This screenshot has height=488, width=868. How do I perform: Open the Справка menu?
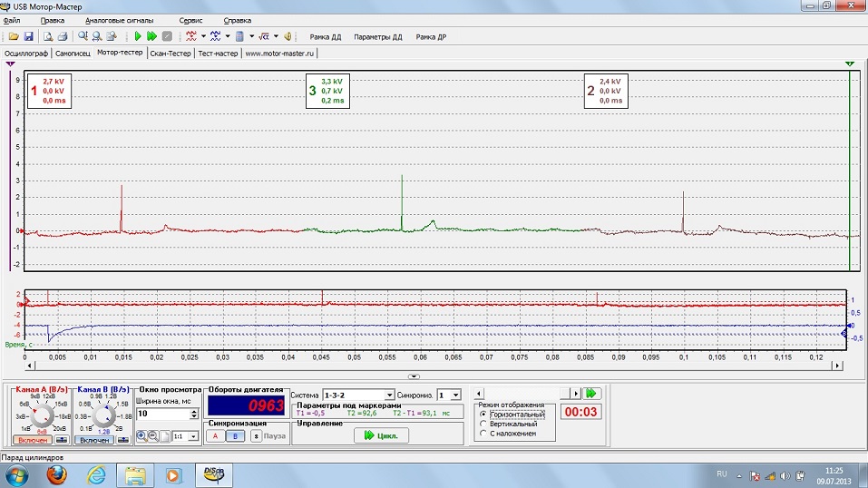237,21
